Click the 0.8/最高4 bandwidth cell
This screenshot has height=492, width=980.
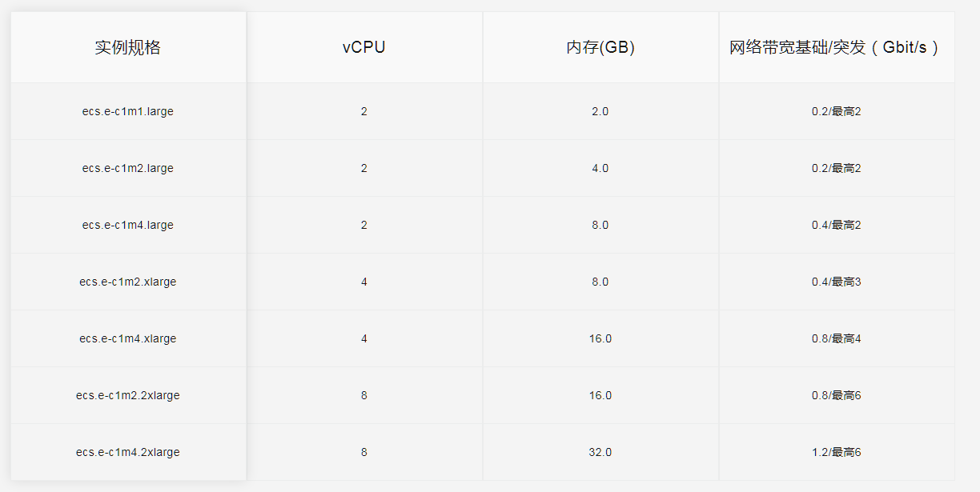click(836, 338)
